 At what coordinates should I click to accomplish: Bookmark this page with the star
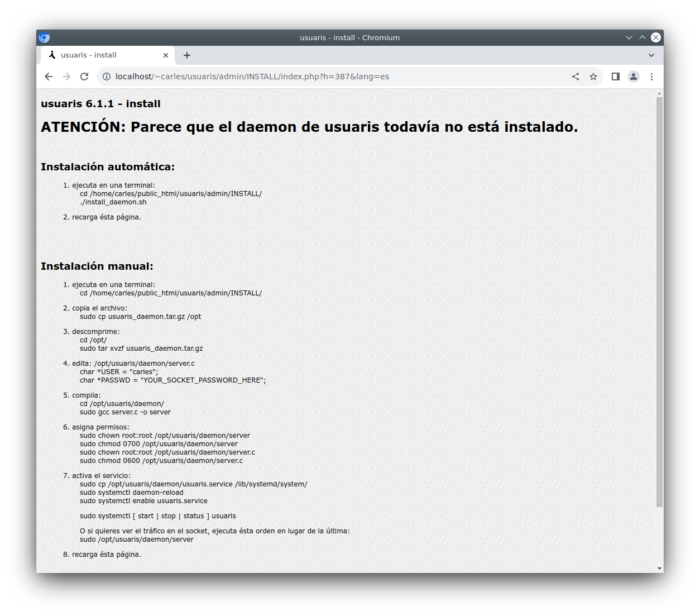pyautogui.click(x=593, y=77)
